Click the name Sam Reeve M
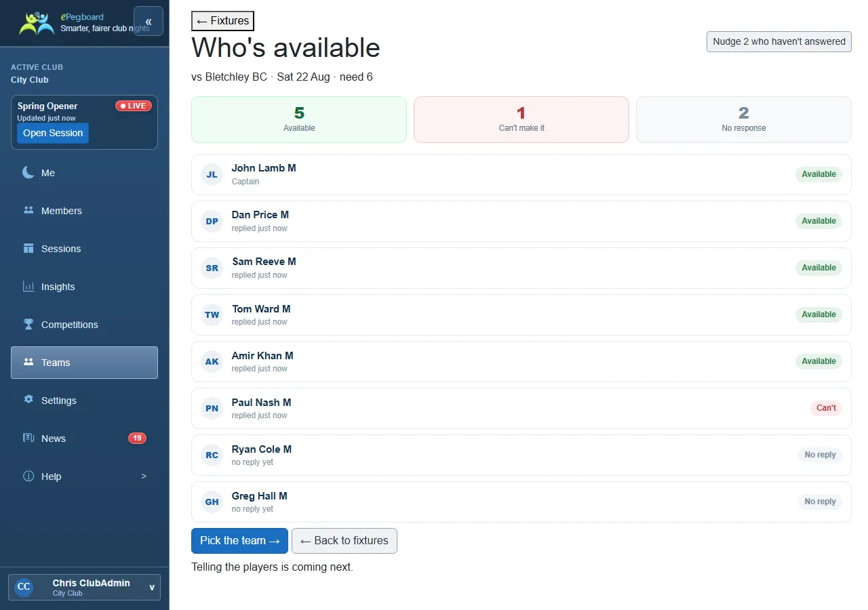 (264, 262)
